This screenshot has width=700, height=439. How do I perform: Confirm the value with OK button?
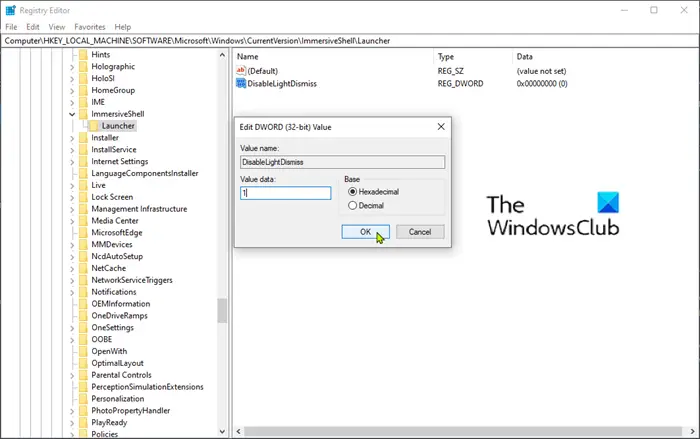click(x=365, y=232)
